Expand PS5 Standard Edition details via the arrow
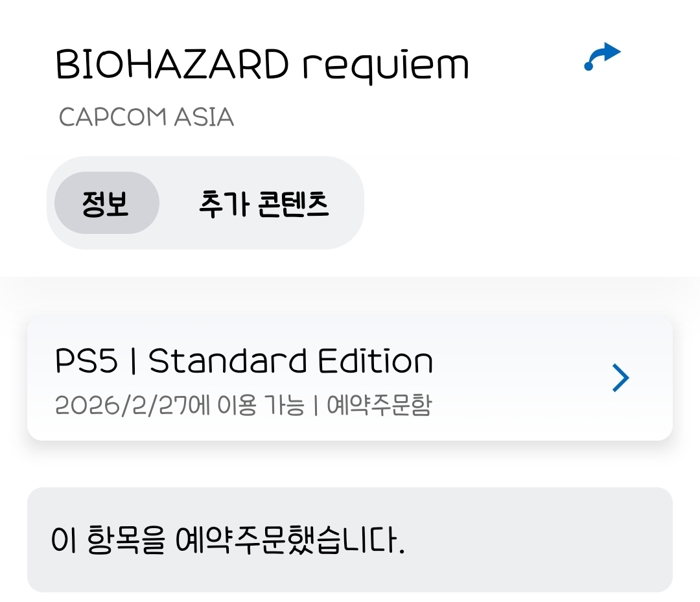Viewport: 700px width, 602px height. (x=620, y=378)
